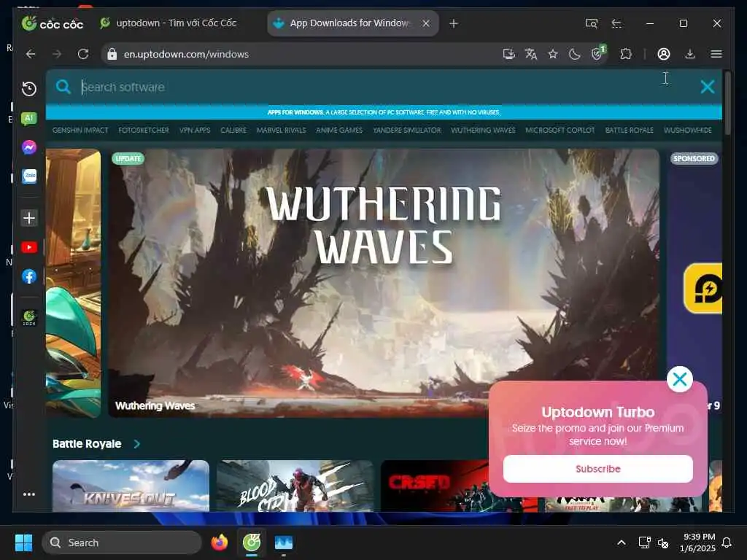This screenshot has width=747, height=560.
Task: Open the Battle Royale heading
Action: (87, 444)
